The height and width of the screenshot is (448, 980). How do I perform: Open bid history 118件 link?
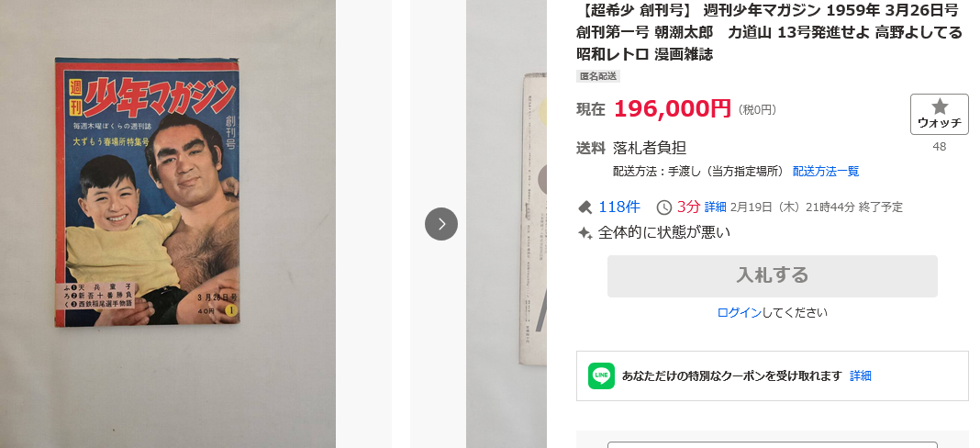click(618, 207)
